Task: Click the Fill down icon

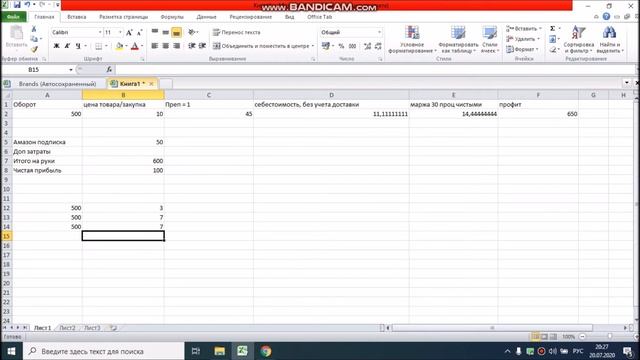Action: (x=552, y=39)
